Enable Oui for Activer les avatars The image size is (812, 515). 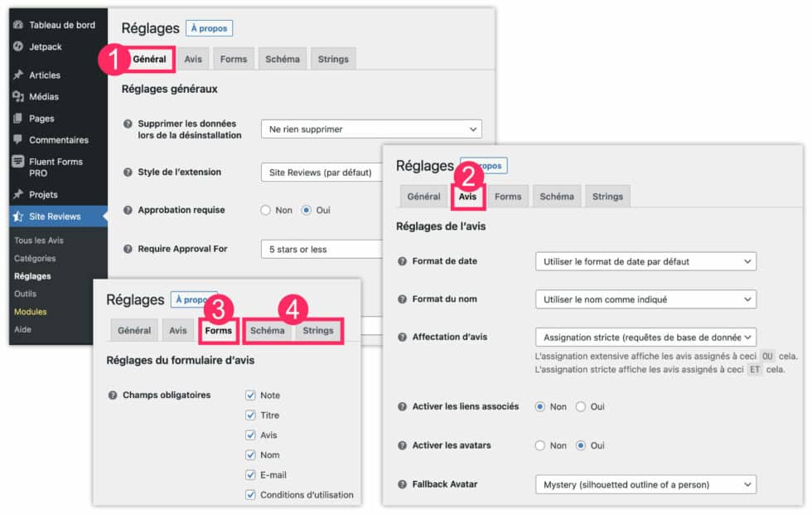(x=584, y=445)
